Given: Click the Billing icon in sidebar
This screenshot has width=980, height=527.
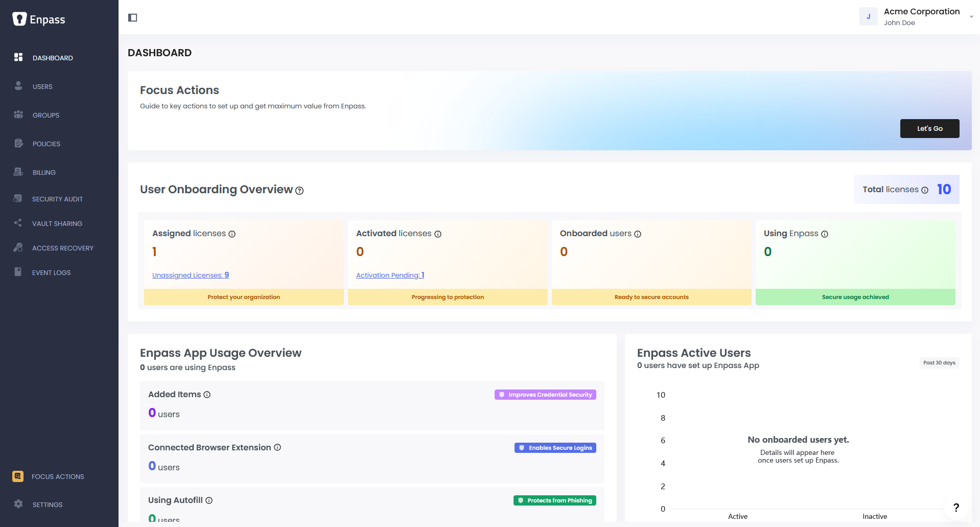Looking at the screenshot, I should click(18, 172).
